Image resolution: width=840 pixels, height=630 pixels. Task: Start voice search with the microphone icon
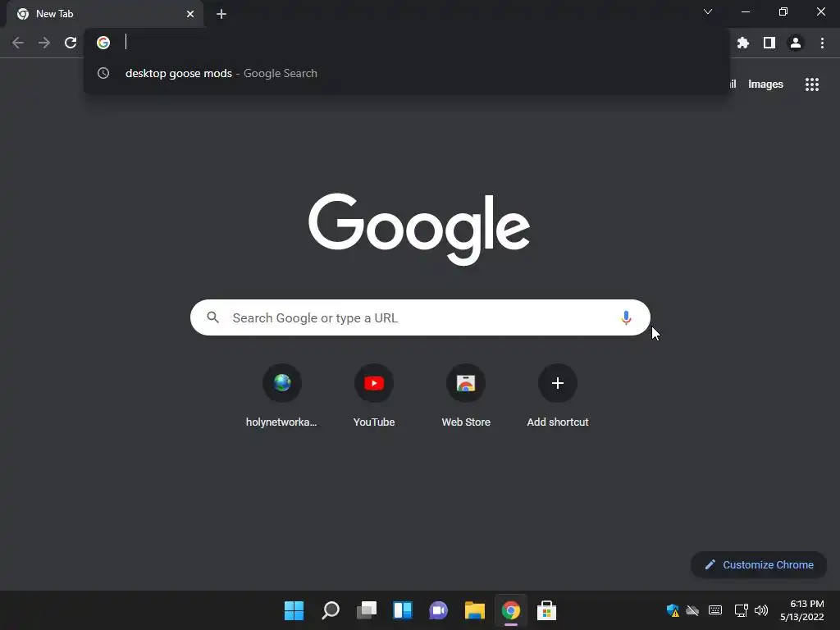click(626, 317)
